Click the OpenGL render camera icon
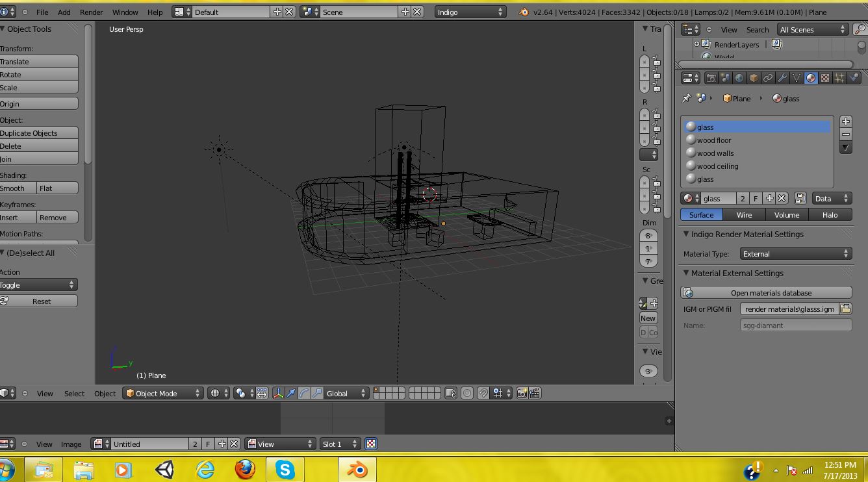The image size is (868, 482). pos(522,393)
